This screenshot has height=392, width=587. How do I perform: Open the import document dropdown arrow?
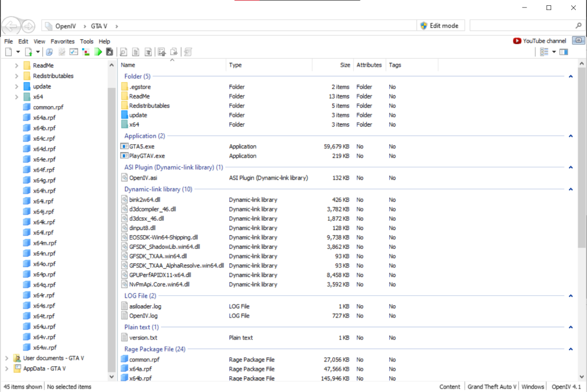(38, 52)
